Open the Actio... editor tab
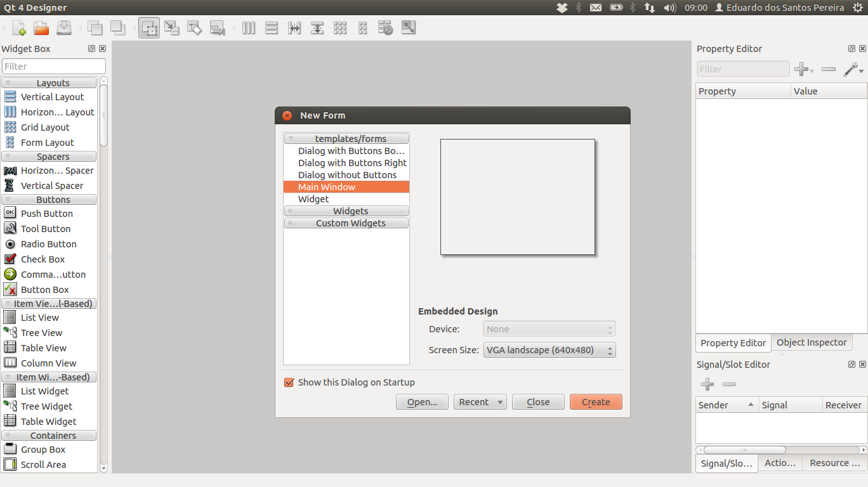Screen dimensions: 868x487 780,463
